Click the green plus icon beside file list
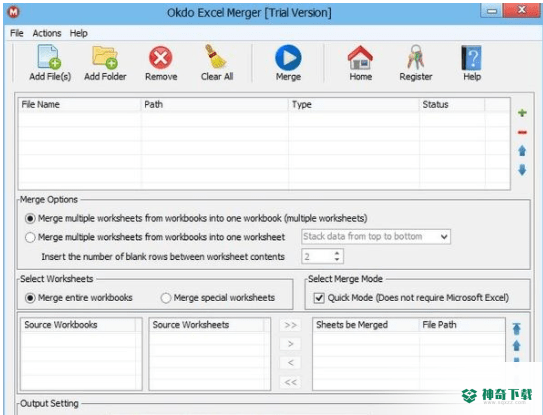 click(x=522, y=113)
